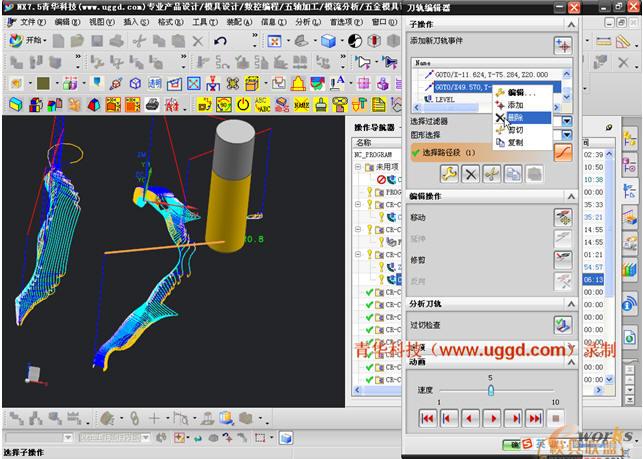Collapse the 编辑操作 section
643x459 pixels.
tap(571, 197)
